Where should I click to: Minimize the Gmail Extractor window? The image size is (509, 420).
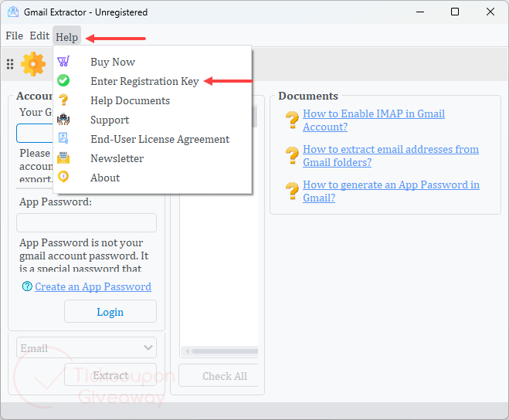click(x=420, y=12)
